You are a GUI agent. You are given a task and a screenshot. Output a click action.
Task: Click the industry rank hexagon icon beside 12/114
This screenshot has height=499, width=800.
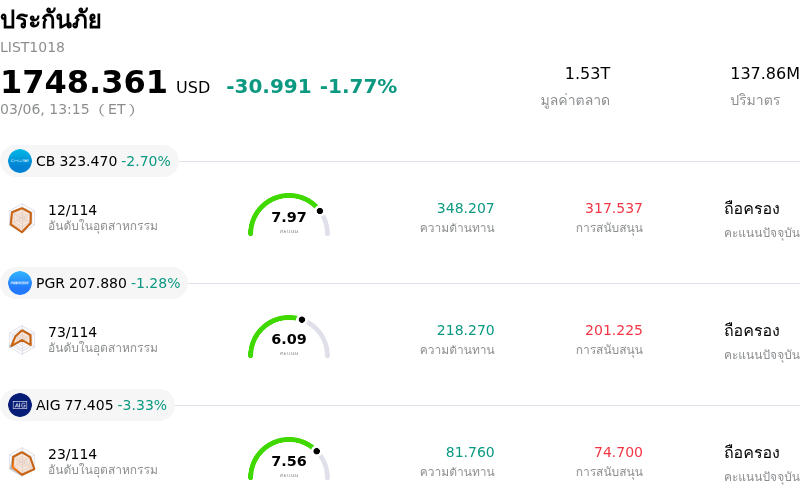[21, 218]
